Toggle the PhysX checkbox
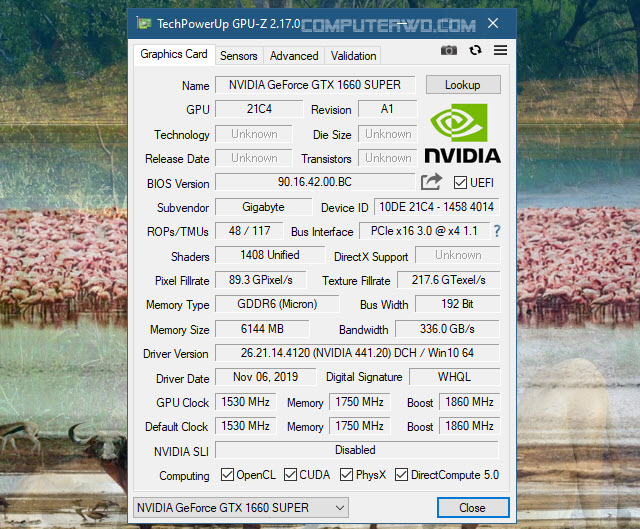Image resolution: width=640 pixels, height=529 pixels. click(347, 474)
